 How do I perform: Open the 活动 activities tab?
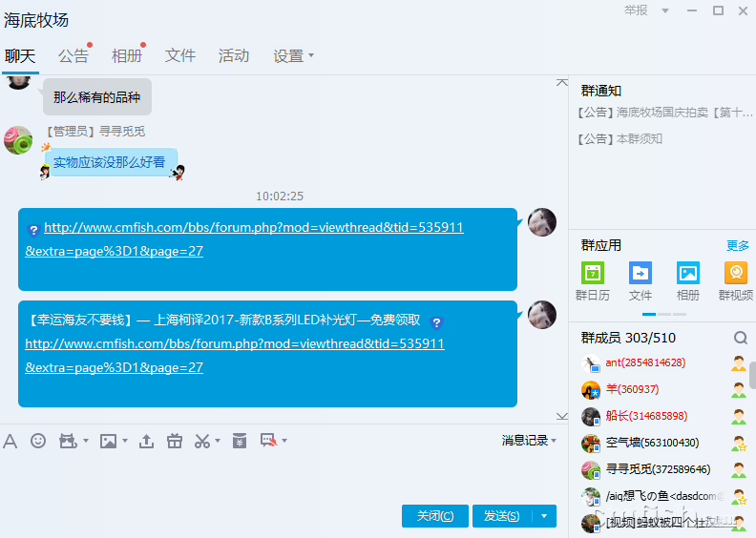234,56
